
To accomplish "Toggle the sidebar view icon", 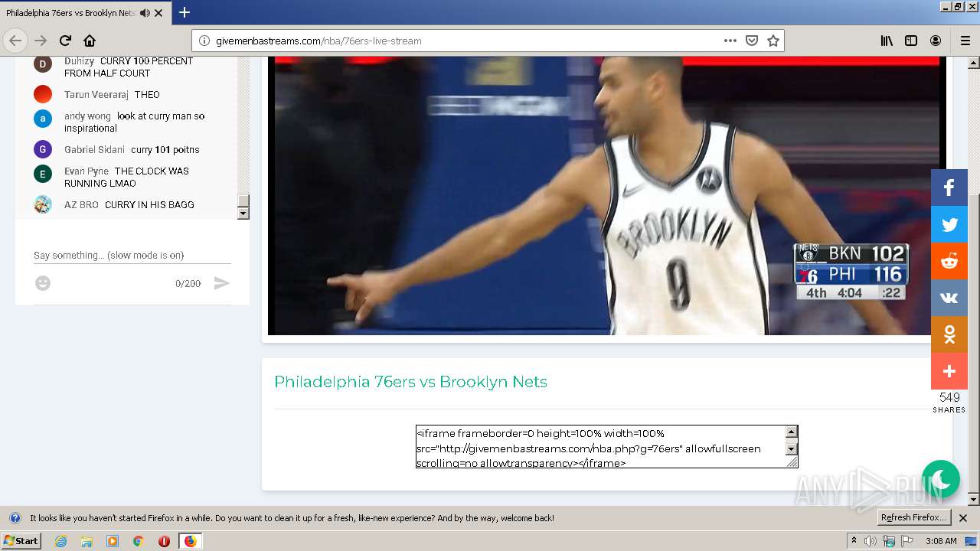I will pyautogui.click(x=911, y=41).
